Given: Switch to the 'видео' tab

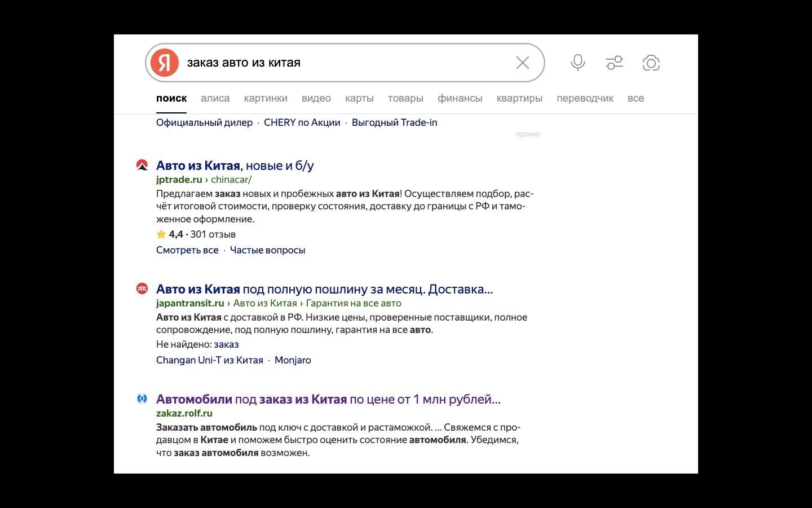Looking at the screenshot, I should coord(316,98).
